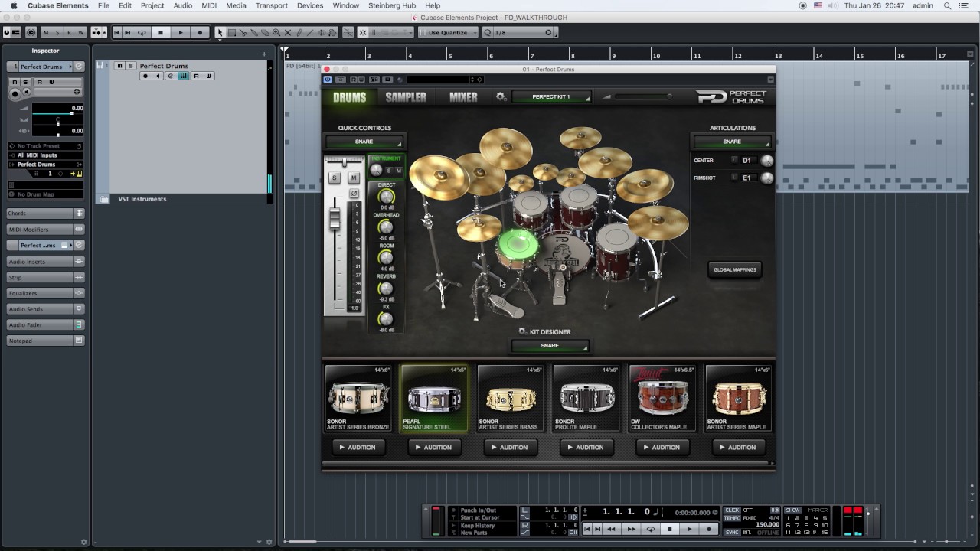Viewport: 980px width, 551px height.
Task: Click the master volume slider beside Perfect Kit 1
Action: (642, 96)
